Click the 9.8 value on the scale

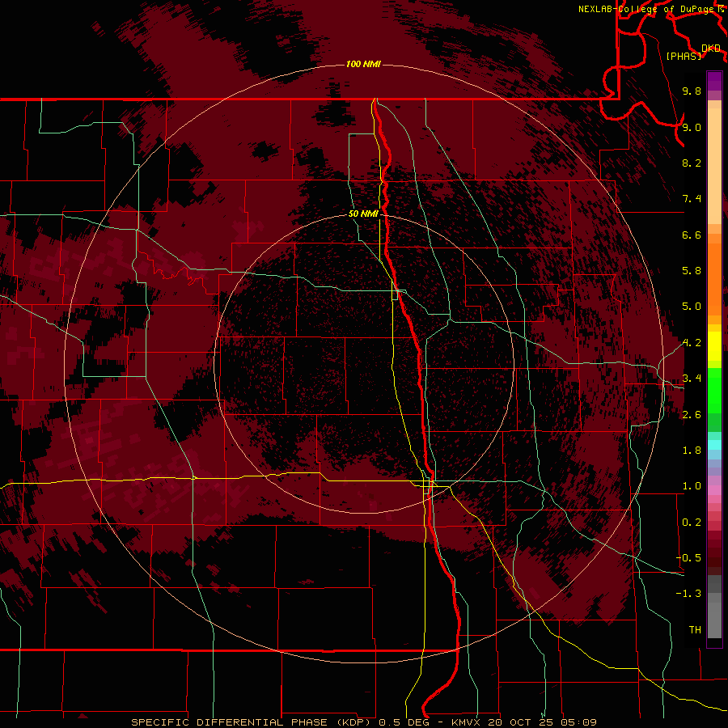[692, 91]
